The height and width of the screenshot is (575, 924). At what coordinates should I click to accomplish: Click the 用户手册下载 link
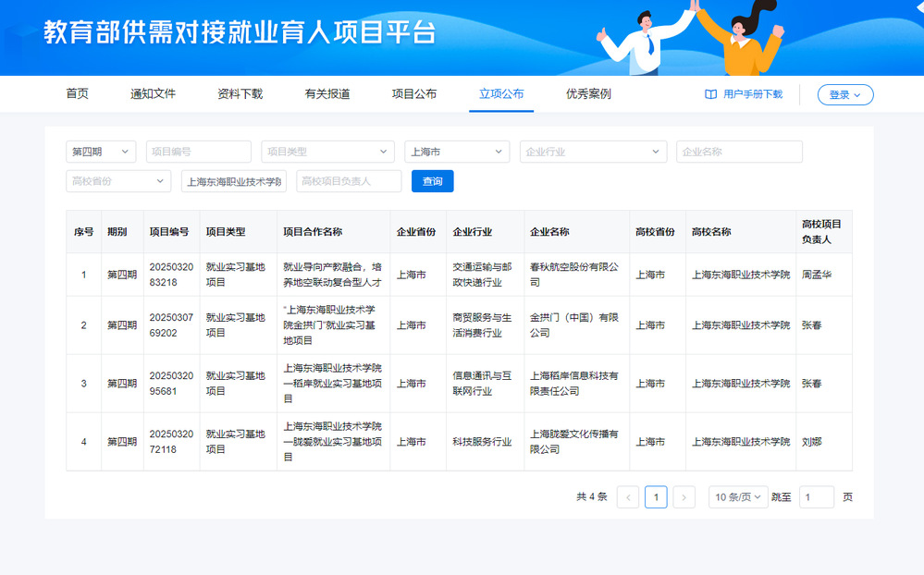(x=752, y=94)
